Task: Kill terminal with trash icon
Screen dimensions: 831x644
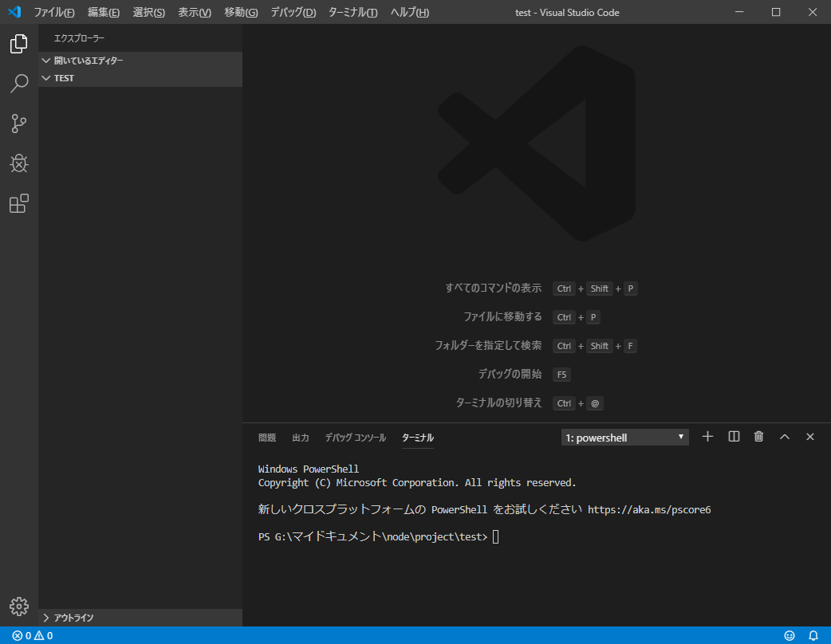Action: (759, 437)
